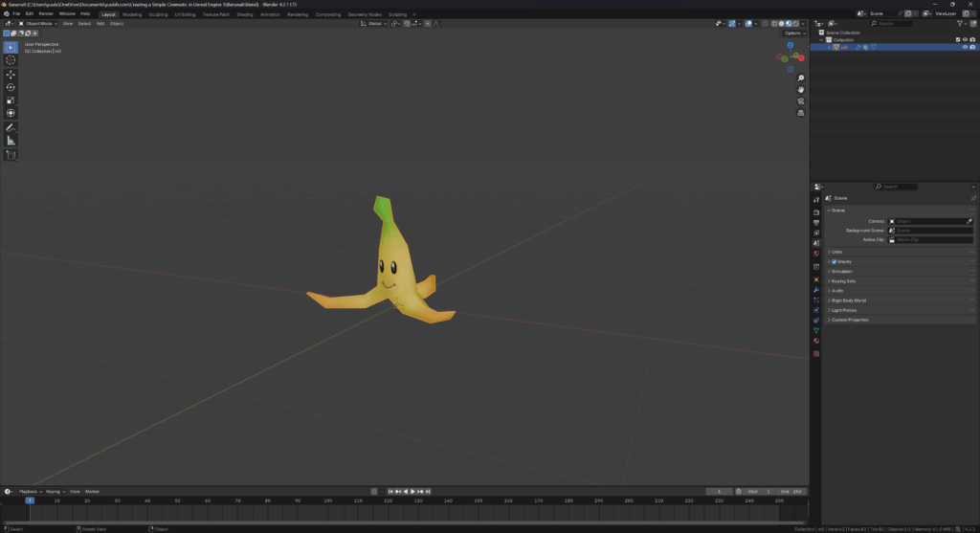Click the camera eyedropper icon
This screenshot has width=980, height=533.
[969, 221]
